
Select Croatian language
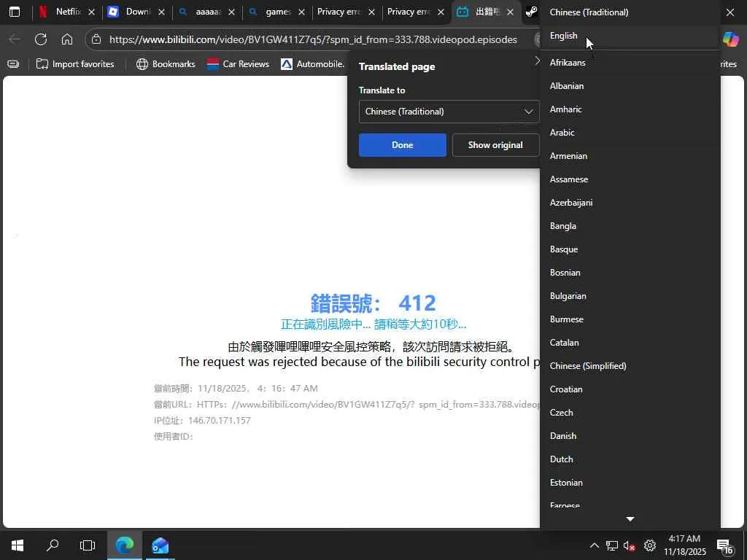click(630, 389)
